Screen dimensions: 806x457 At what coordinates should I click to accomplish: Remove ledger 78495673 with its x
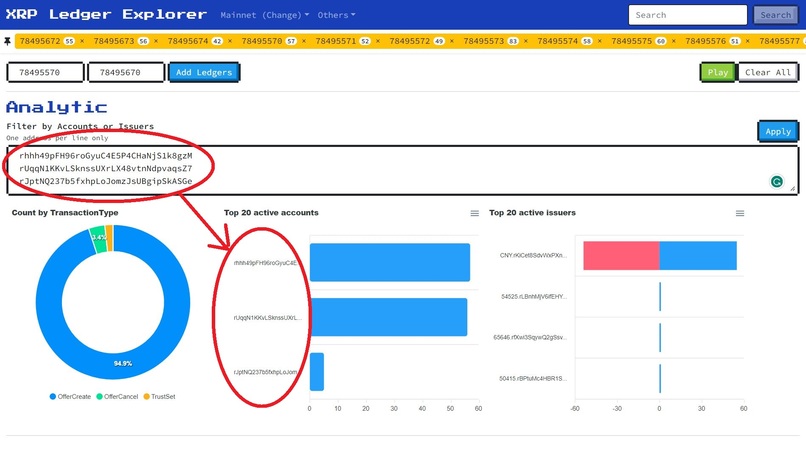click(156, 41)
